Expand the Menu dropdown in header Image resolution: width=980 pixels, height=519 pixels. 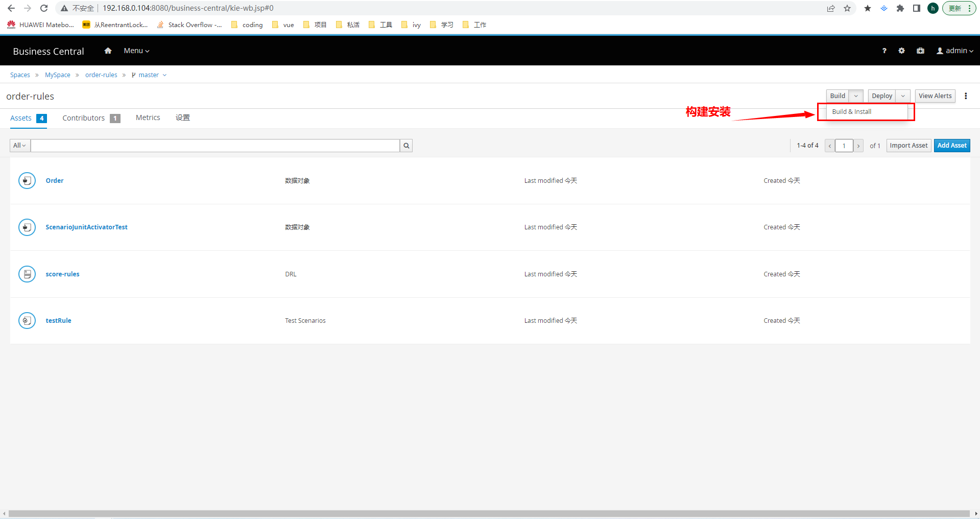coord(136,51)
